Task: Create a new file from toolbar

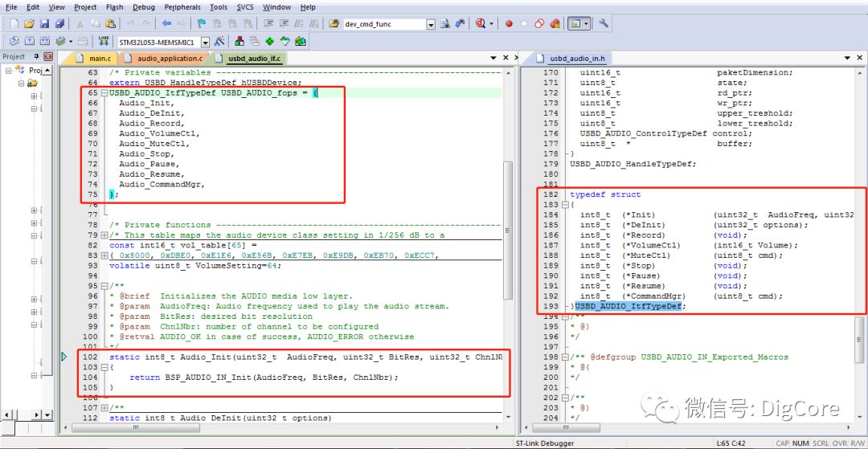Action: [14, 24]
